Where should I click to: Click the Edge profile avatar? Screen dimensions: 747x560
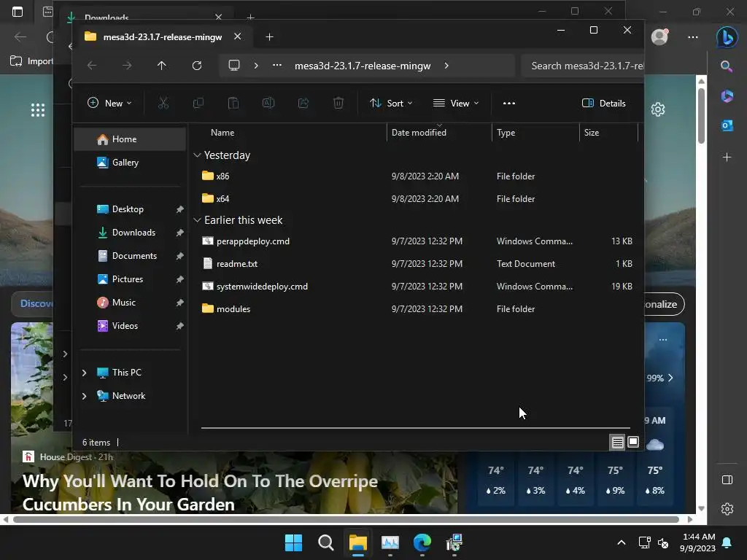659,36
